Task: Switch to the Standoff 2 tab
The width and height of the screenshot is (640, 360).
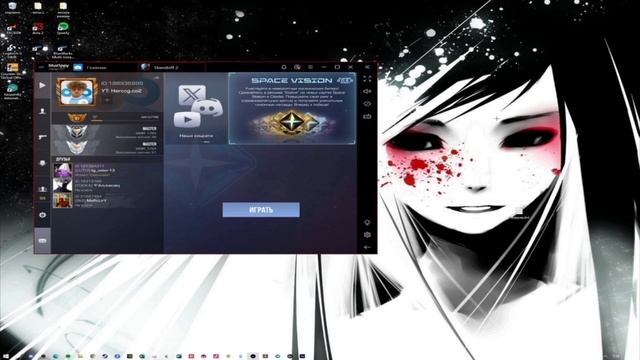Action: (x=166, y=67)
